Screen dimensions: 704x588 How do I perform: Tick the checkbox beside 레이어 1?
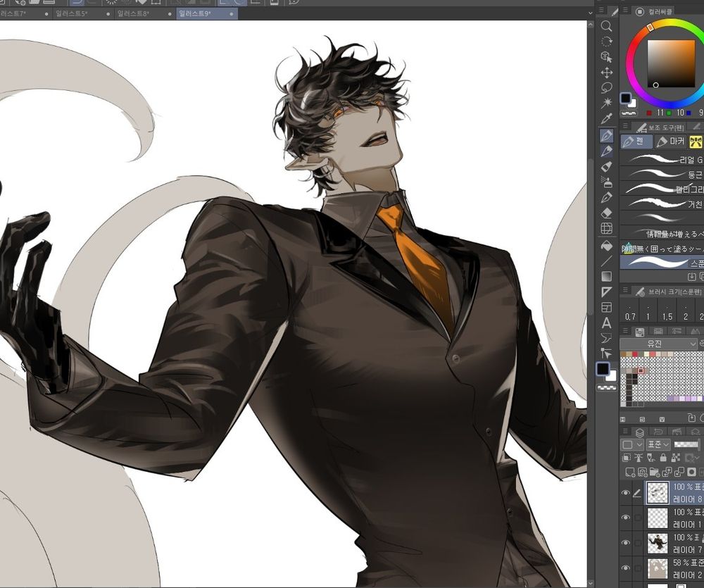(x=638, y=518)
